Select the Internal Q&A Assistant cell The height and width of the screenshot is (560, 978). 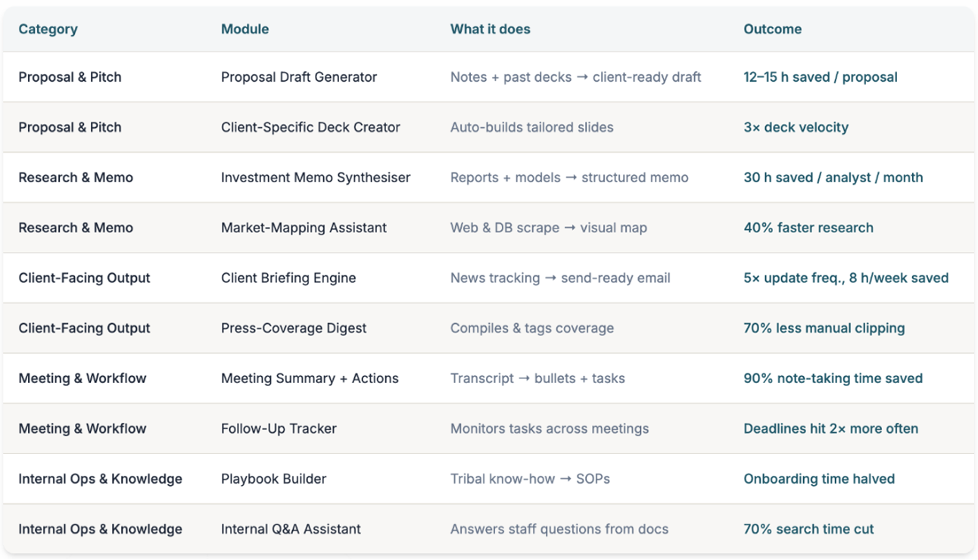[x=291, y=529]
